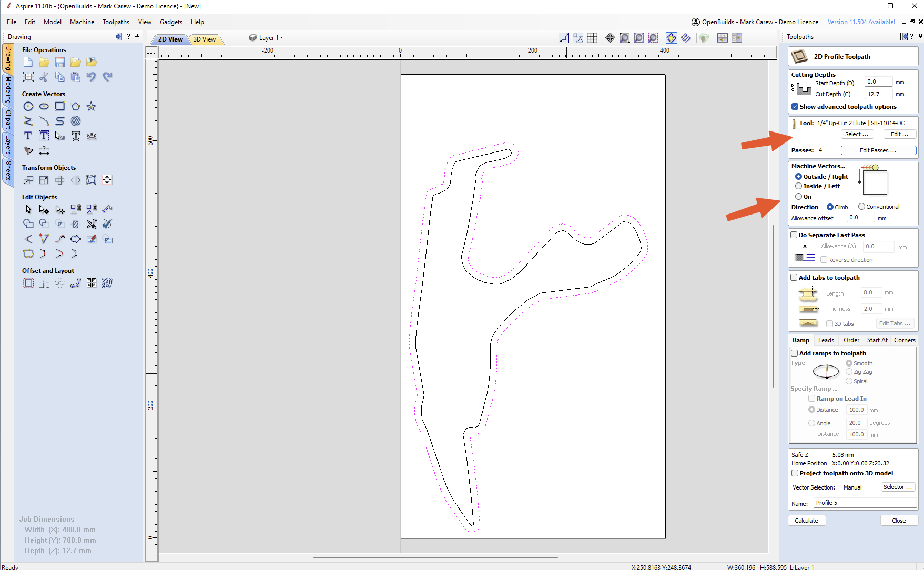Select Outside / Right machining option
The height and width of the screenshot is (570, 924).
pyautogui.click(x=798, y=177)
